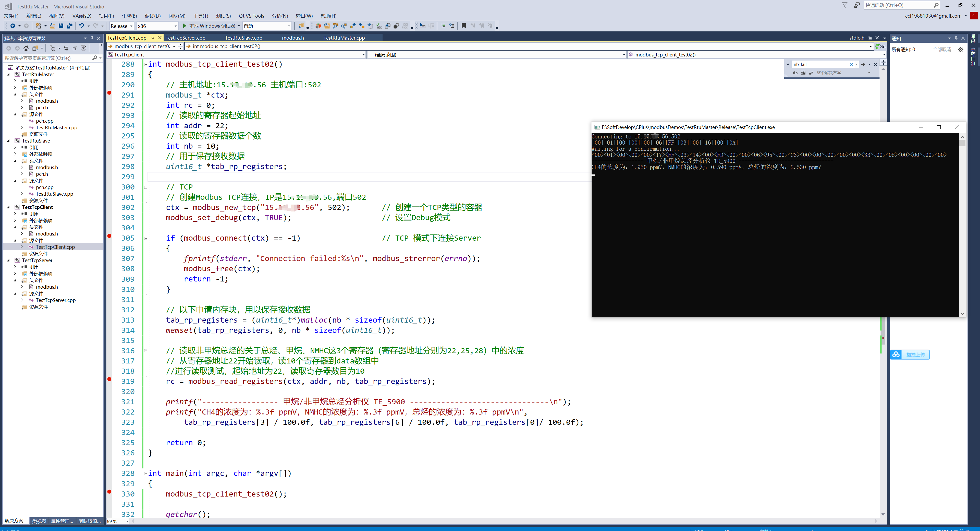Pin the Solution Explorer panel
980x531 pixels.
point(92,38)
